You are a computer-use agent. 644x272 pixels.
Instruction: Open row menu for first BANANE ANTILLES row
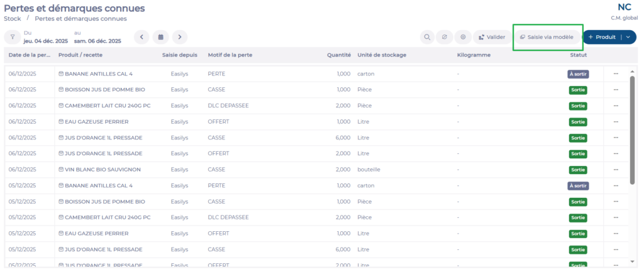(616, 73)
